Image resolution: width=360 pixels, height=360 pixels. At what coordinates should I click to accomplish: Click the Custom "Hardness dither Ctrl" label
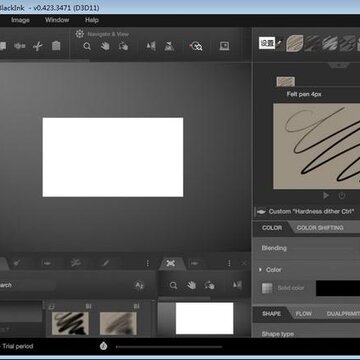tap(311, 212)
